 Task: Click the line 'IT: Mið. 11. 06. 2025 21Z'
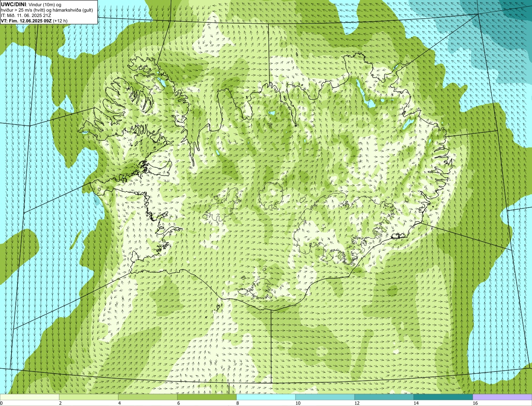point(26,15)
